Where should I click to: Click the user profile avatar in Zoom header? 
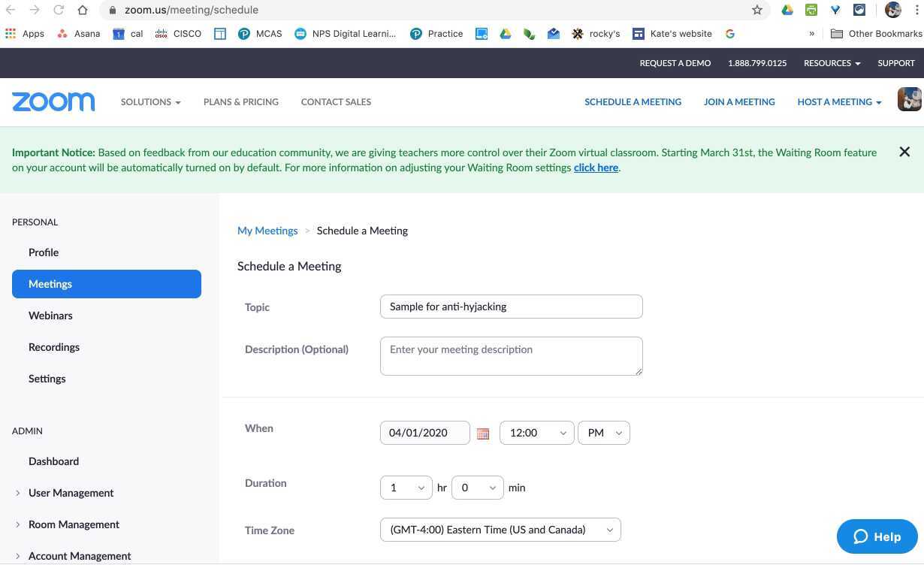(909, 100)
